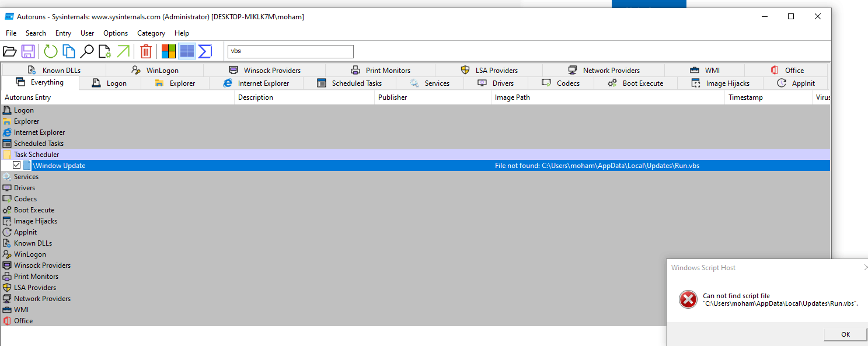Select the Scheduled Tasks category row in list

point(415,144)
